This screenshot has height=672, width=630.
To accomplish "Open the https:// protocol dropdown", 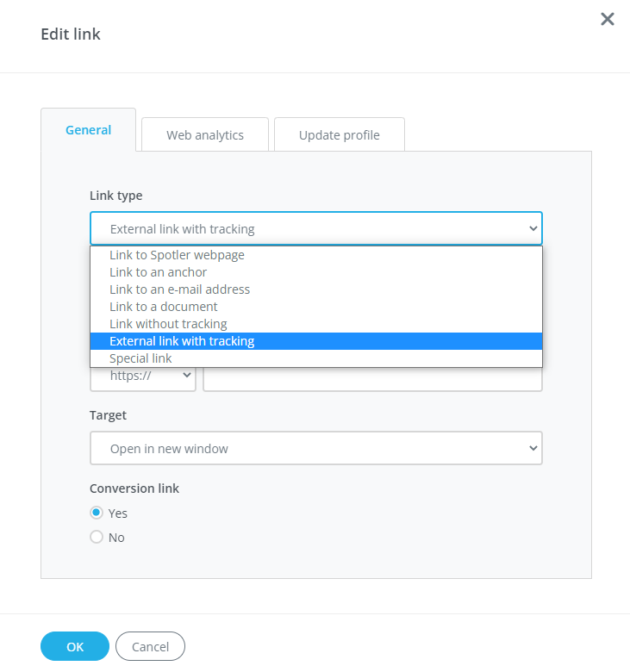I will (143, 376).
